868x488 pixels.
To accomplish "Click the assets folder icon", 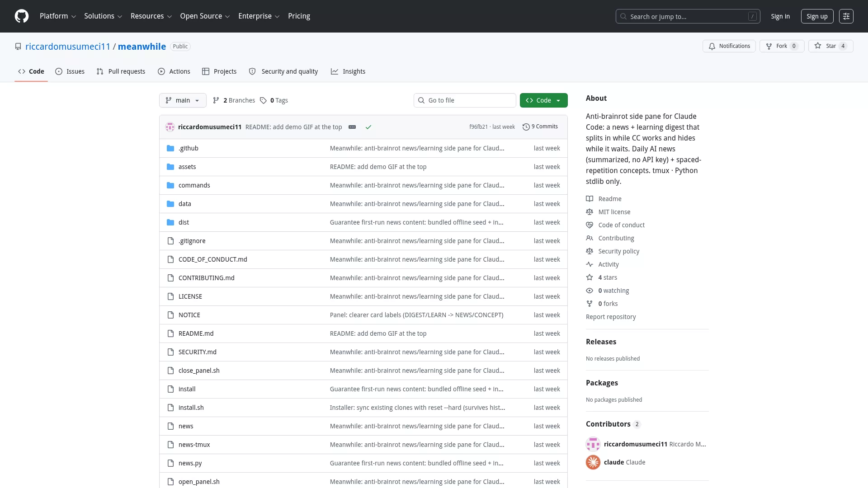I will pos(170,167).
